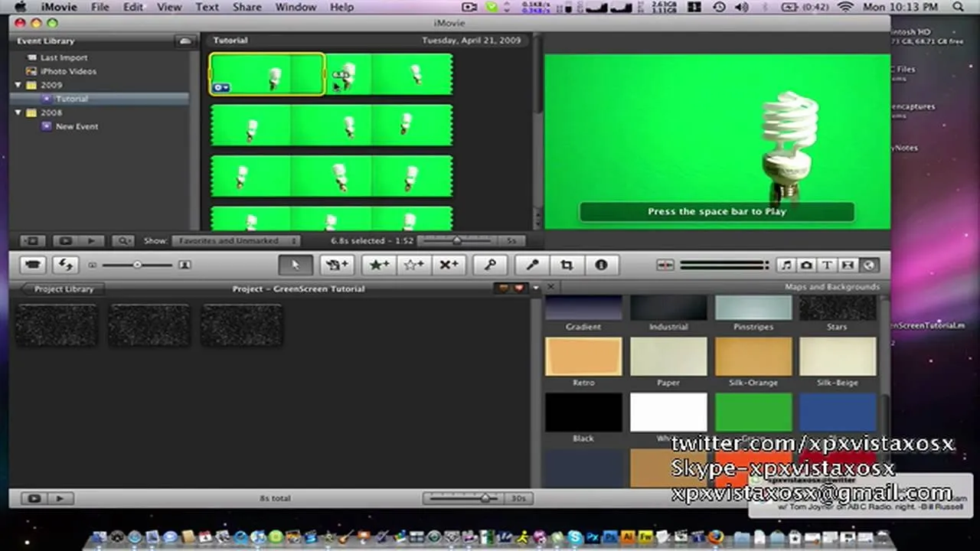
Task: Select iPhoto Videos in Event Library
Action: [68, 71]
